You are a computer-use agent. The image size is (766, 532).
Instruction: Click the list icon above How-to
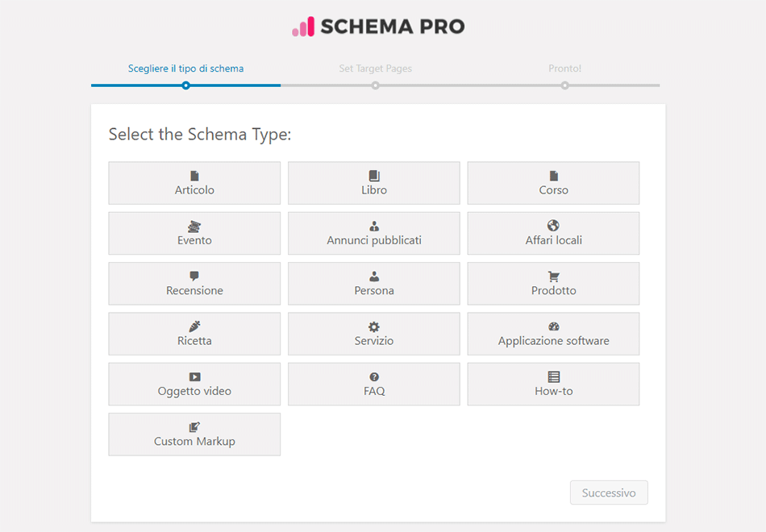coord(553,377)
